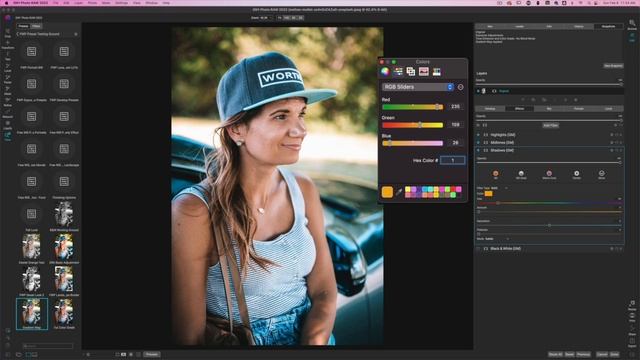Adjust the Blue slider in Colors window
Viewport: 640px width, 360px height.
(x=413, y=143)
